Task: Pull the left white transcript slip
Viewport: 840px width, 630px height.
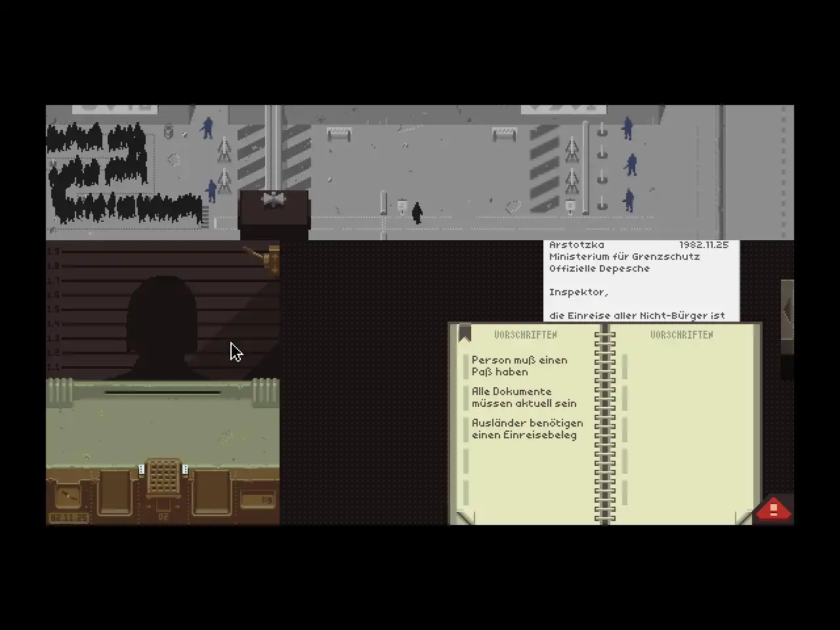Action: coord(141,469)
